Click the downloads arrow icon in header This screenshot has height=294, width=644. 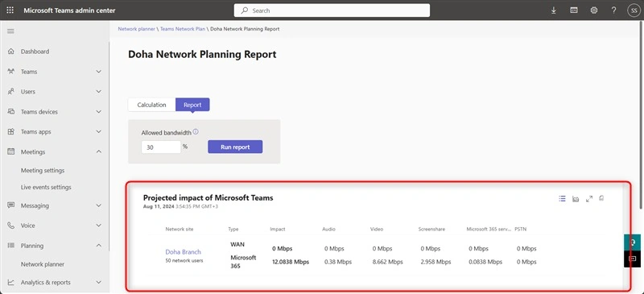click(554, 10)
